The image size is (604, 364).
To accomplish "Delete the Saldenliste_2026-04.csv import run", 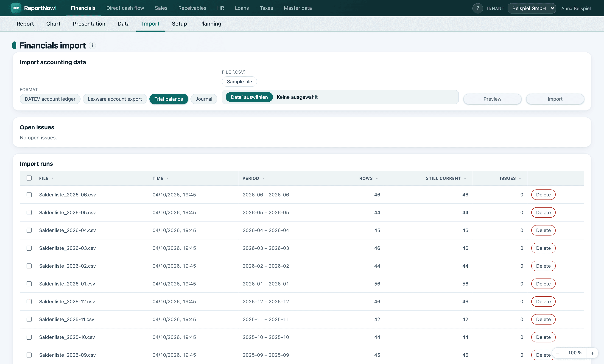I will [543, 230].
